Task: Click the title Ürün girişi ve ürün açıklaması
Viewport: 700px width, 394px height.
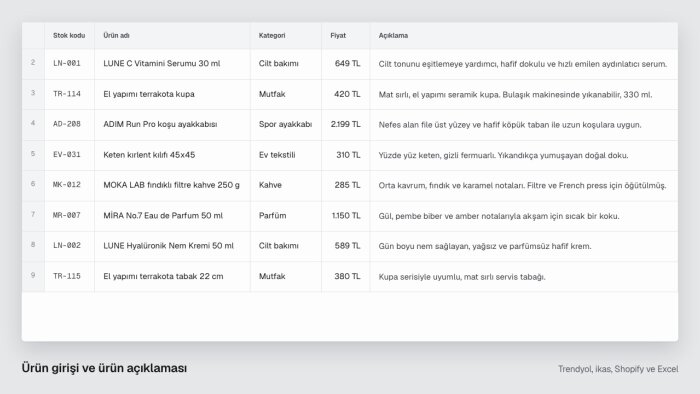Action: (x=104, y=368)
